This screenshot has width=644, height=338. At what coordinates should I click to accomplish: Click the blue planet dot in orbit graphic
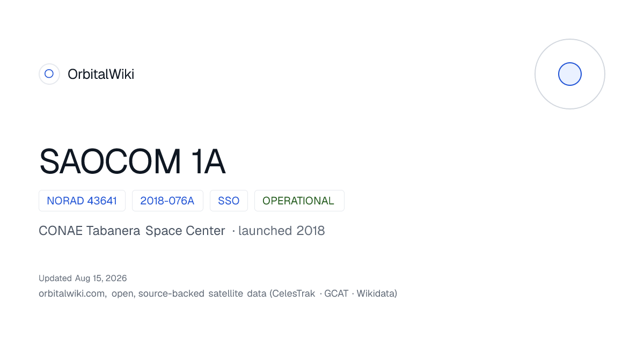pos(570,74)
